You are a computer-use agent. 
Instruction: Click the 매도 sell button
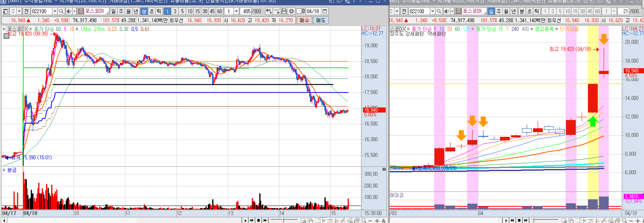point(321,20)
